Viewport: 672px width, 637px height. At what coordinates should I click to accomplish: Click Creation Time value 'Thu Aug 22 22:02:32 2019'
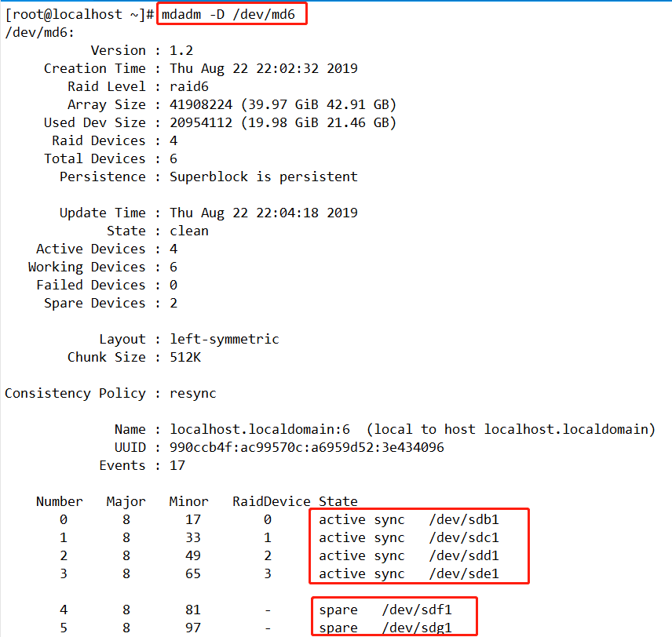click(x=264, y=68)
